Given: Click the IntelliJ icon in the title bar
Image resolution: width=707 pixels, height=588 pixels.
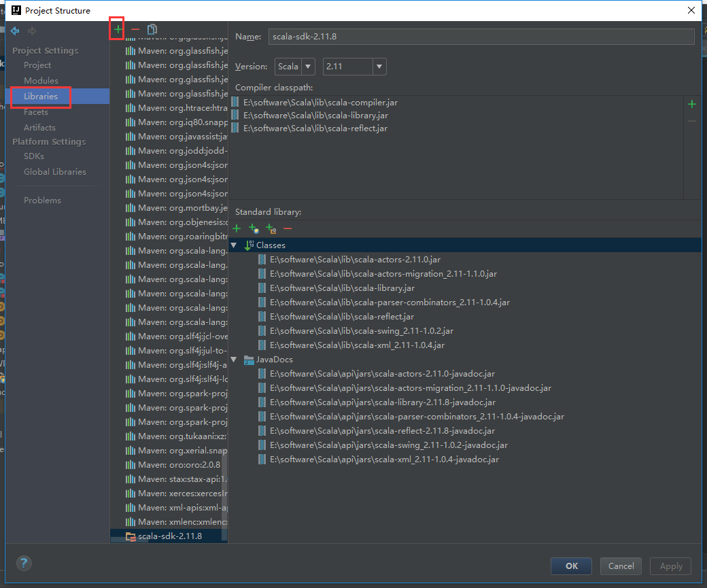Looking at the screenshot, I should (x=16, y=10).
